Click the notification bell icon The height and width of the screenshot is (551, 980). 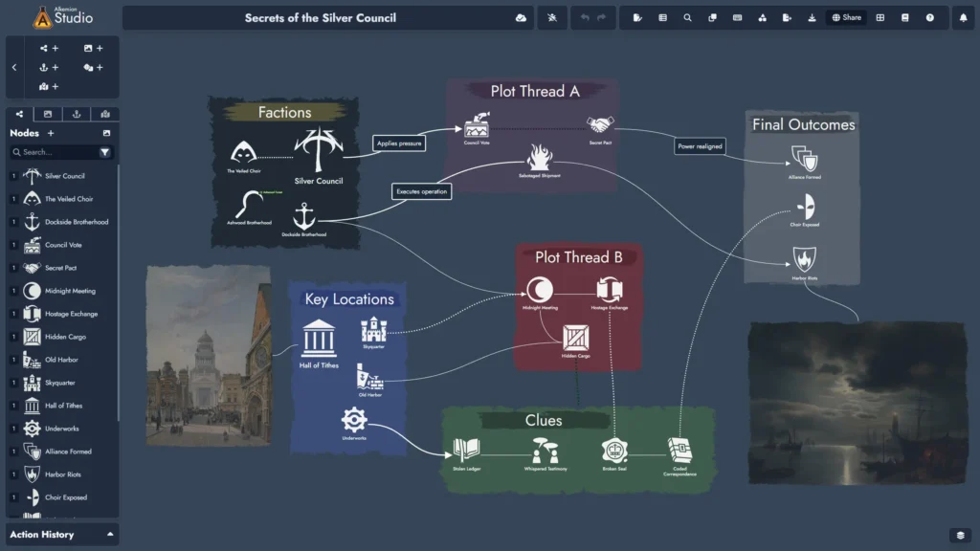point(965,16)
